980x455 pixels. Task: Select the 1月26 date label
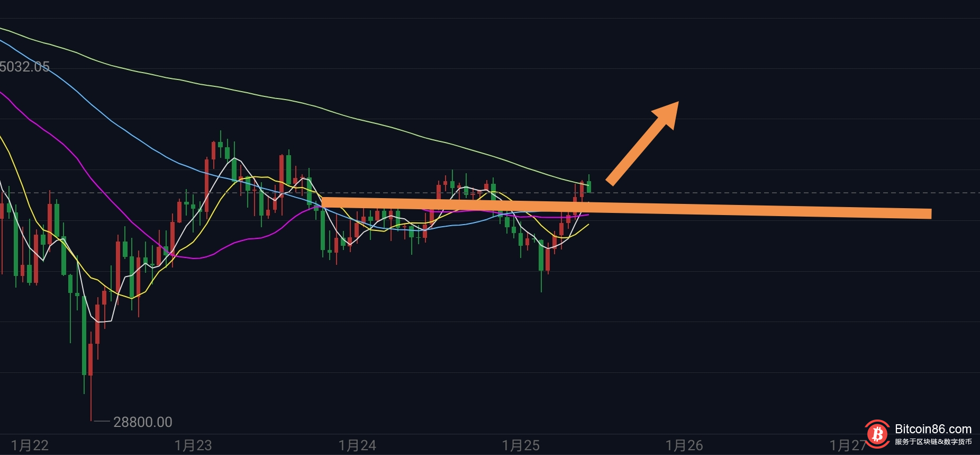[x=684, y=445]
